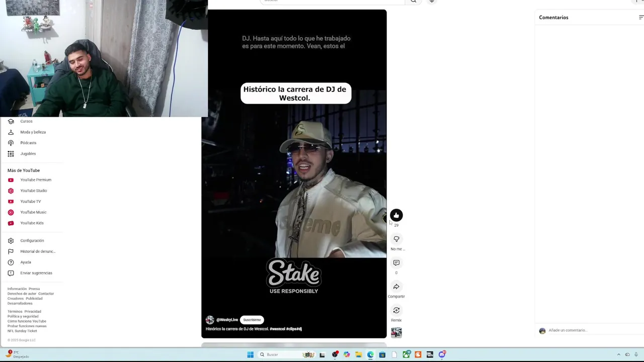The width and height of the screenshot is (644, 362).
Task: Open the sound thumbnail below Remix
Action: (x=396, y=333)
